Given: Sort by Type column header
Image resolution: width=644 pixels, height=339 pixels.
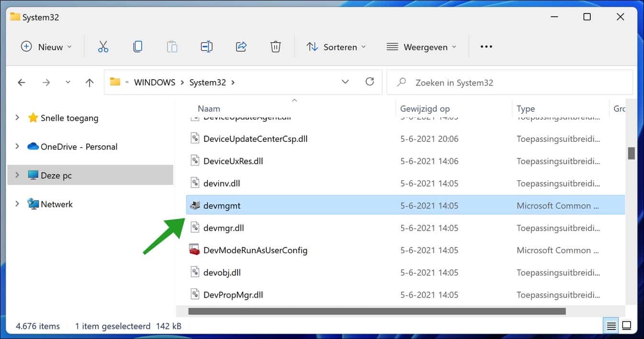Looking at the screenshot, I should (x=526, y=109).
